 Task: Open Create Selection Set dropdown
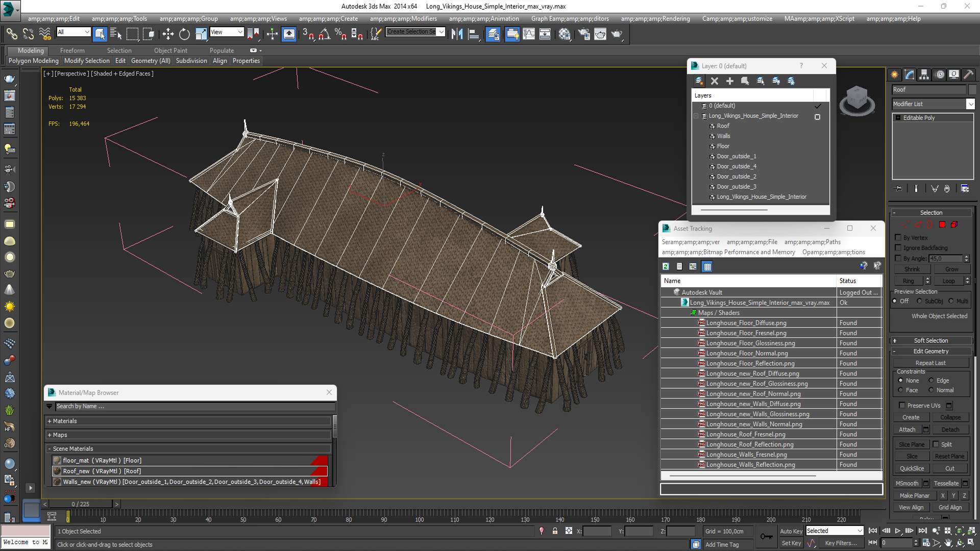[x=442, y=32]
